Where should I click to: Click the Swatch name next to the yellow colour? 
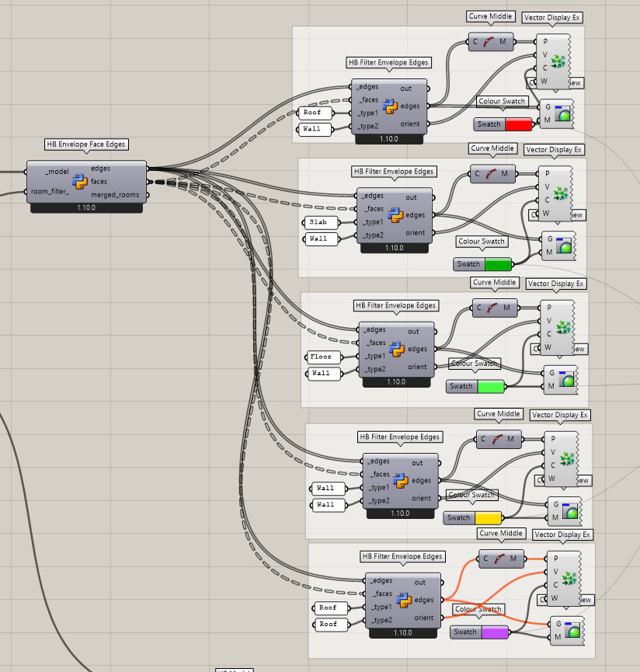(459, 517)
